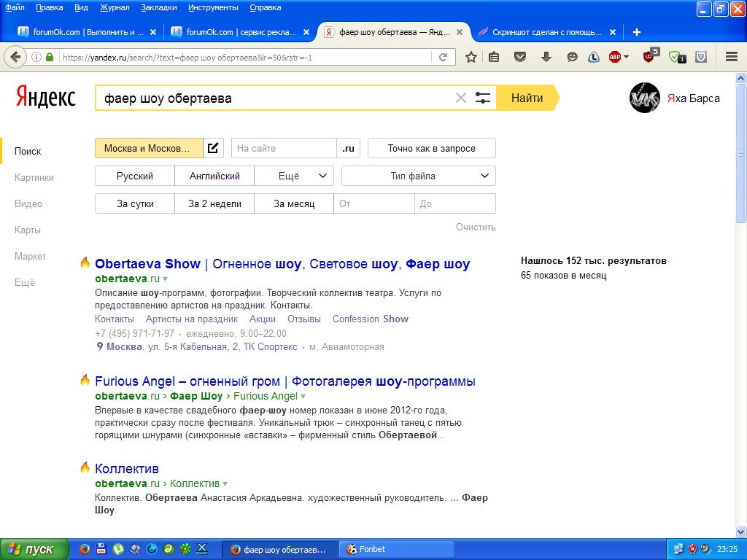Expand the arrow next to first obertaeva.ru
This screenshot has height=560, width=747.
[x=166, y=279]
